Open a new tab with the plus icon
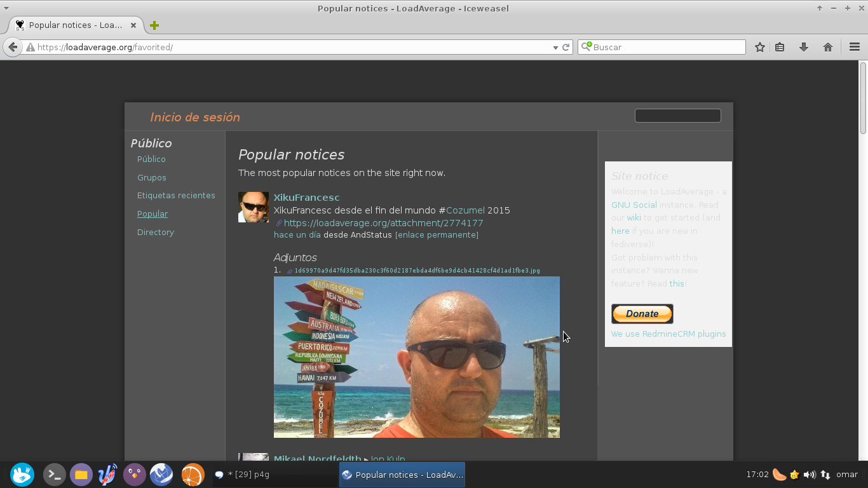Viewport: 868px width, 488px height. pyautogui.click(x=154, y=25)
